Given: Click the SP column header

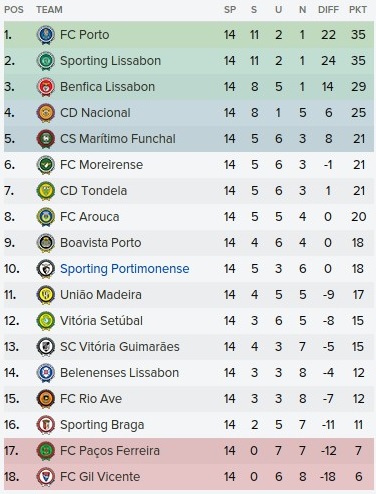Looking at the screenshot, I should (230, 10).
